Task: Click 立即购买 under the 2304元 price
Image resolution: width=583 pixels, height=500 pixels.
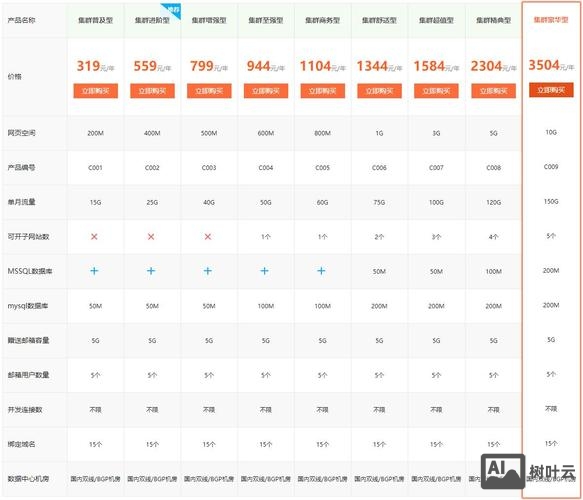Action: click(493, 91)
